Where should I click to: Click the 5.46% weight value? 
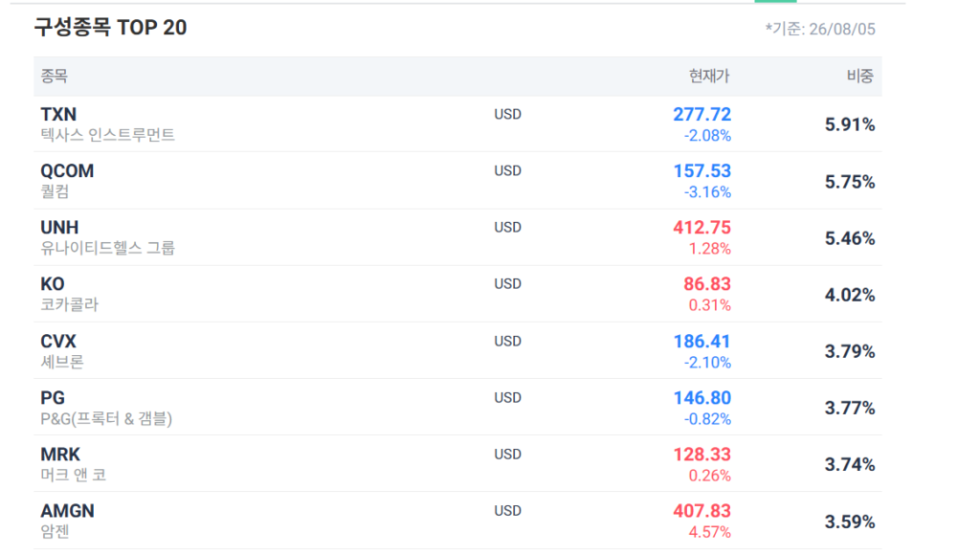850,238
